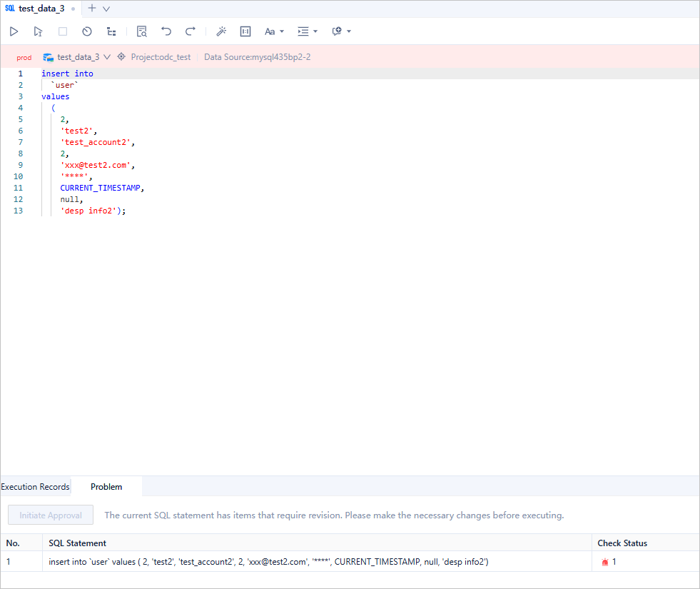
Task: Click the red bug check status icon
Action: [x=605, y=562]
